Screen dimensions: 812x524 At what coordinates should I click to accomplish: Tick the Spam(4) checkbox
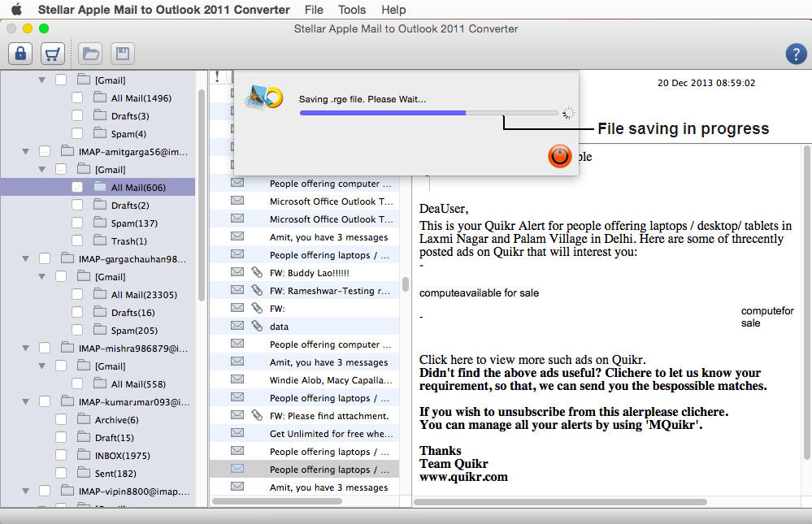[x=77, y=133]
